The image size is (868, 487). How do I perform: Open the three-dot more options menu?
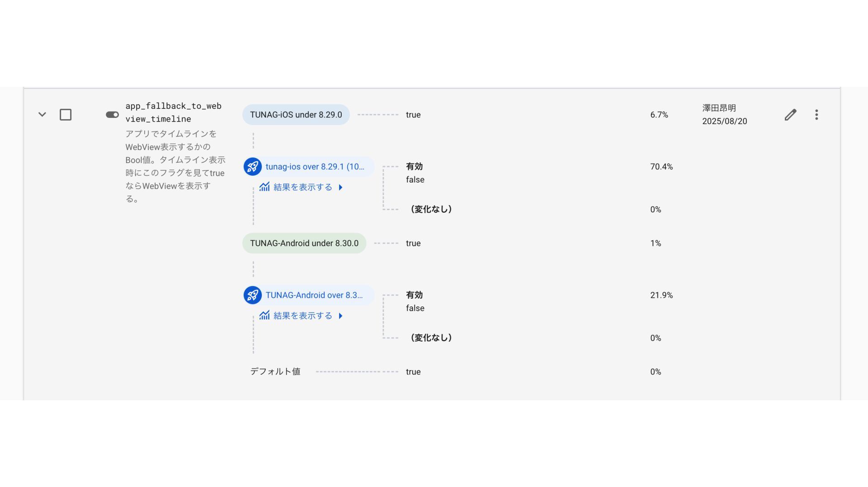point(816,115)
